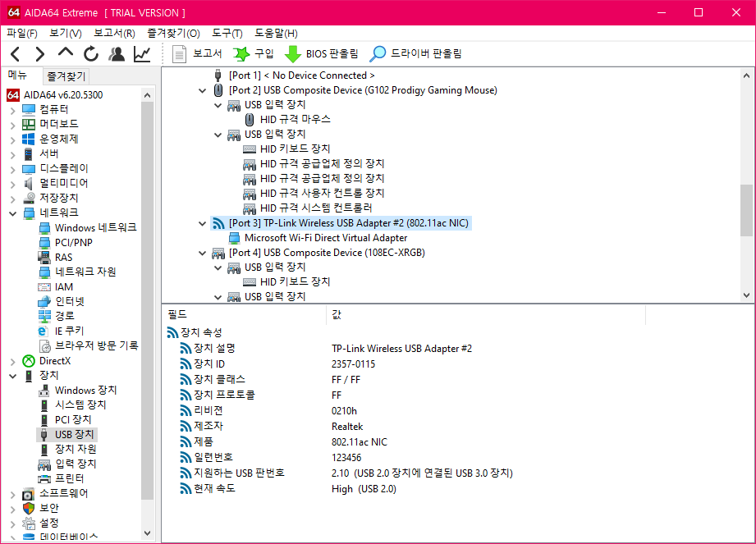Expand the 운영체제 tree node
Image resolution: width=756 pixels, height=544 pixels.
point(12,140)
